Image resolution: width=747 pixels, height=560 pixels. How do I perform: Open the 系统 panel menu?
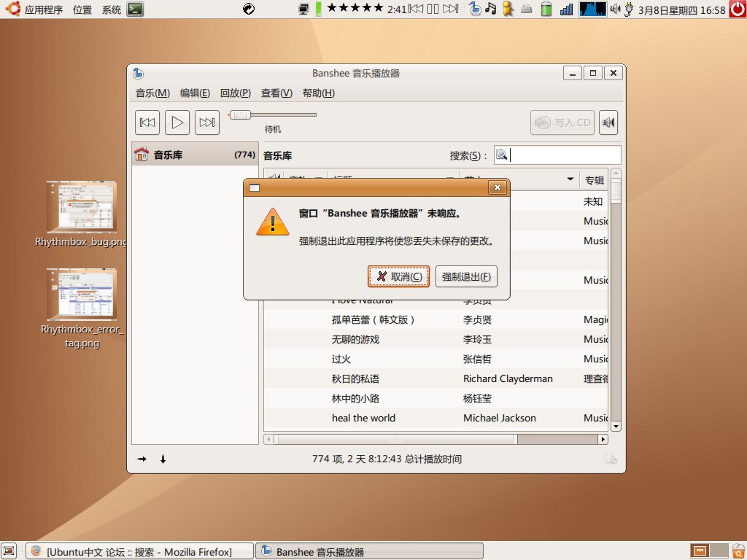pyautogui.click(x=112, y=9)
